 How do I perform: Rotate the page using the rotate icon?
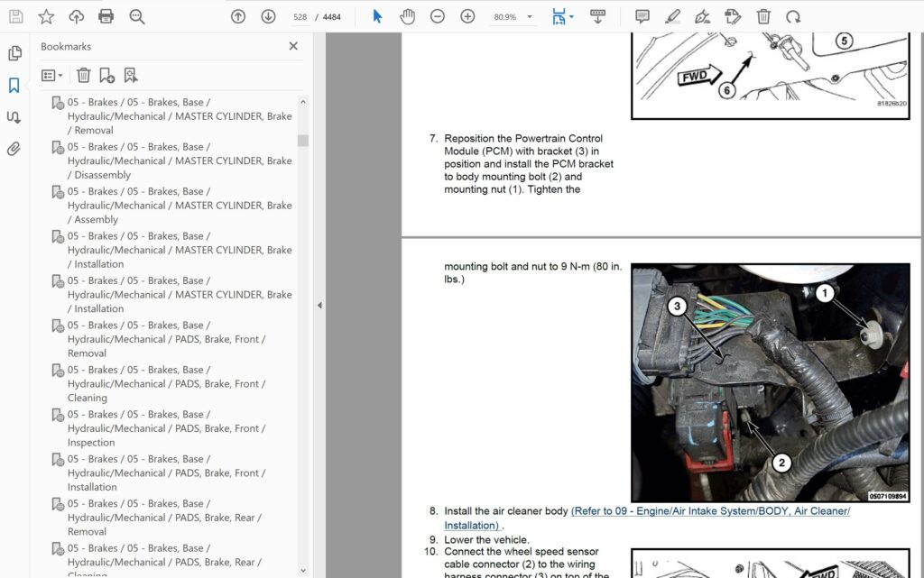(x=793, y=16)
